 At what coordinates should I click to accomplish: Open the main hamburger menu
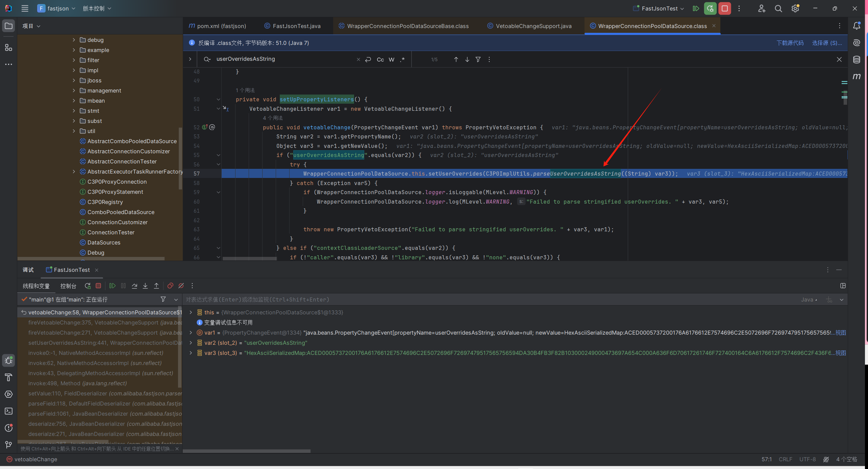click(25, 8)
